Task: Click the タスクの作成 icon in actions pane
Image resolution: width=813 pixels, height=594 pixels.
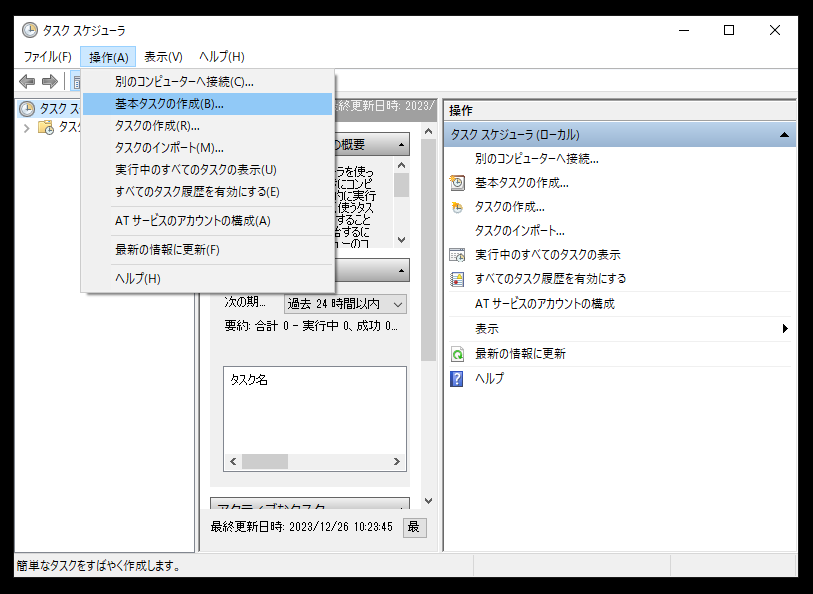Action: click(458, 207)
